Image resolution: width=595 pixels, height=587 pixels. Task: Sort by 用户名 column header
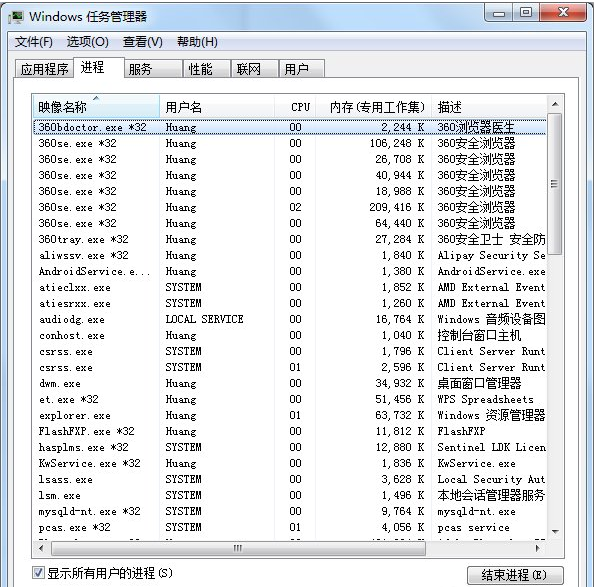coord(217,107)
